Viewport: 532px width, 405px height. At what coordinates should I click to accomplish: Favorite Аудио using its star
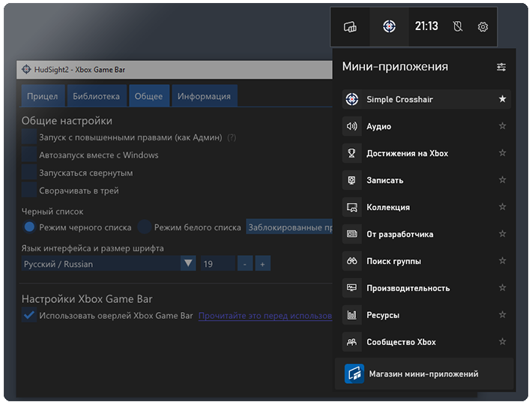click(503, 126)
